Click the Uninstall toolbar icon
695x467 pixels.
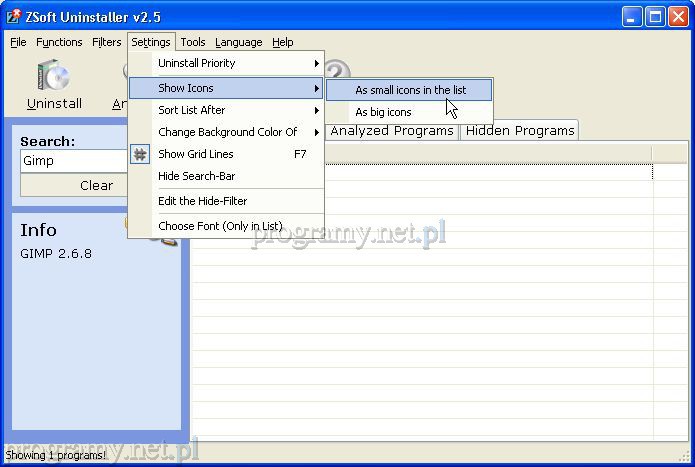pyautogui.click(x=52, y=78)
